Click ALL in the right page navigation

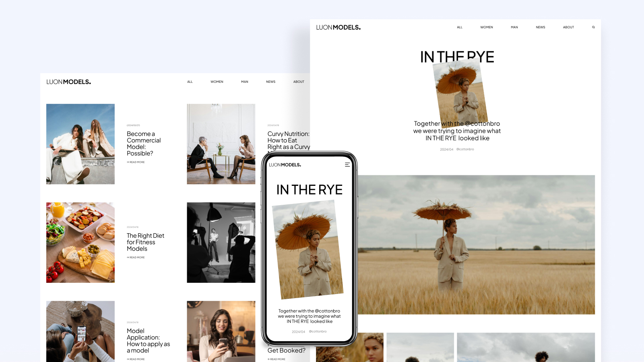point(460,27)
